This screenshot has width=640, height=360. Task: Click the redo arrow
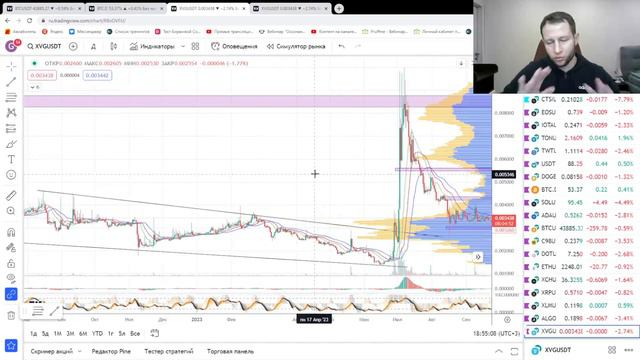(x=358, y=47)
